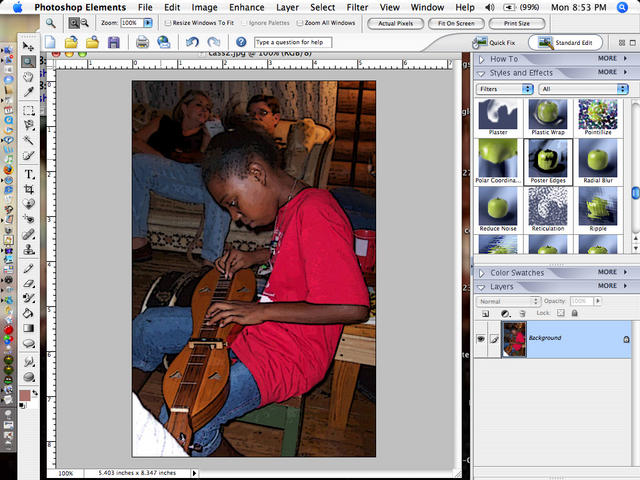Click the Print icon
Image resolution: width=640 pixels, height=480 pixels.
click(142, 42)
